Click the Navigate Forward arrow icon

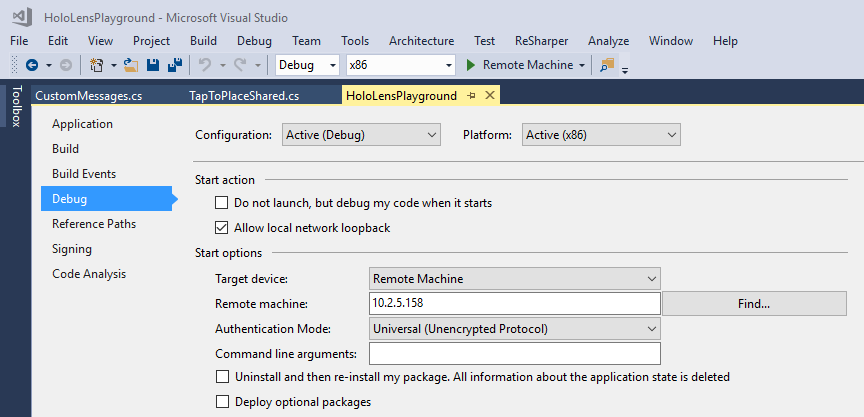(66, 66)
